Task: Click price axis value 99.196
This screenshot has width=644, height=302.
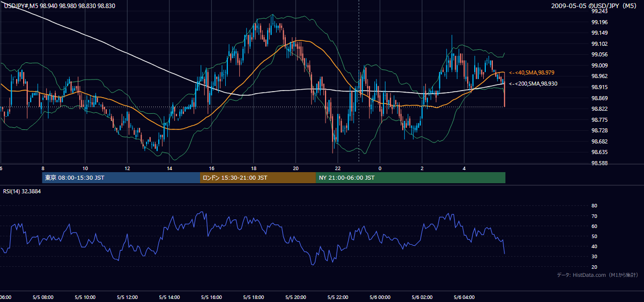Action: click(599, 22)
